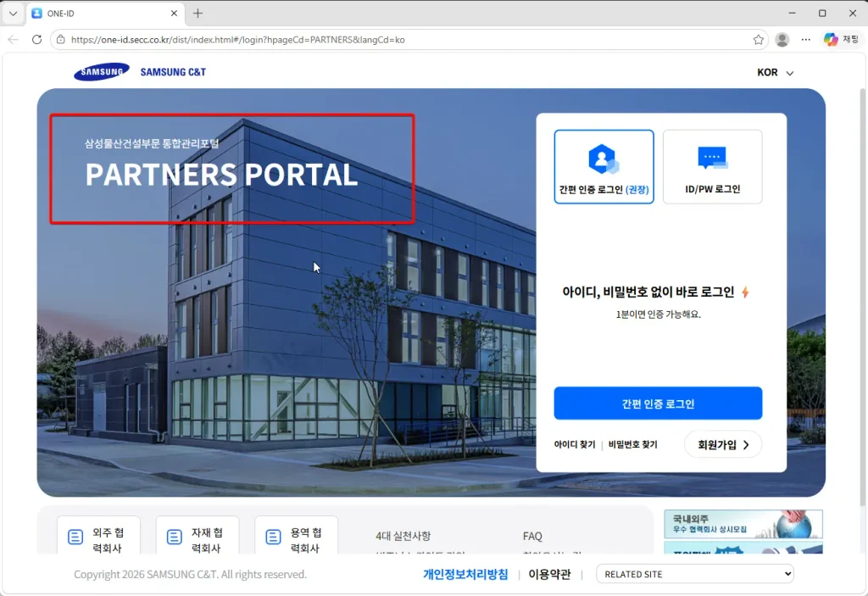Switch to the ID/PW 로그인 tab
This screenshot has width=868, height=596.
(x=712, y=167)
